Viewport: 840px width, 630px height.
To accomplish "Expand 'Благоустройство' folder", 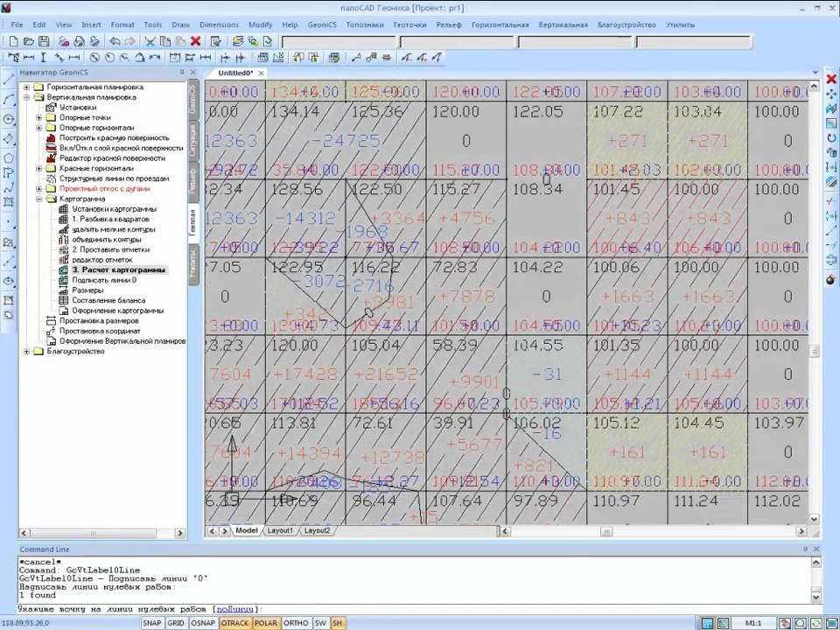I will point(26,352).
